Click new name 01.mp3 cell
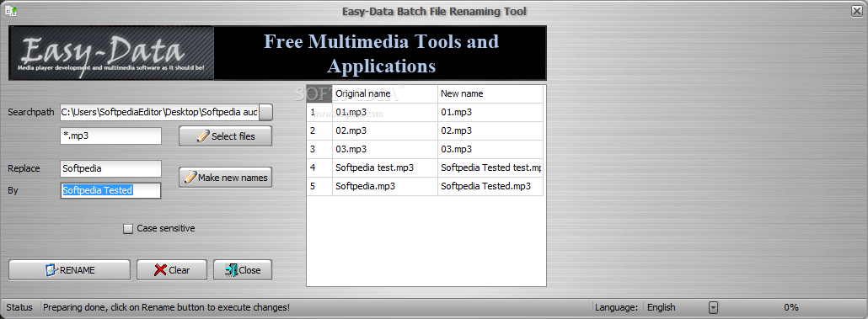868x319 pixels. tap(490, 112)
